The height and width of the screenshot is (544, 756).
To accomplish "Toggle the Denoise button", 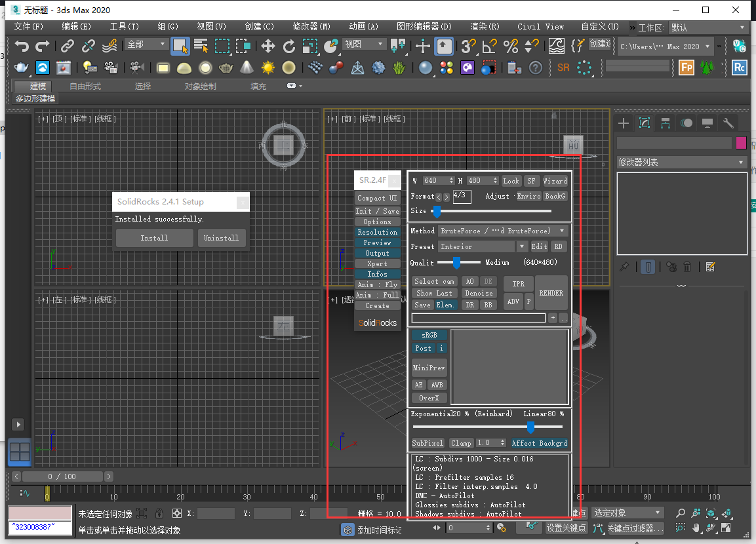I will pos(479,293).
